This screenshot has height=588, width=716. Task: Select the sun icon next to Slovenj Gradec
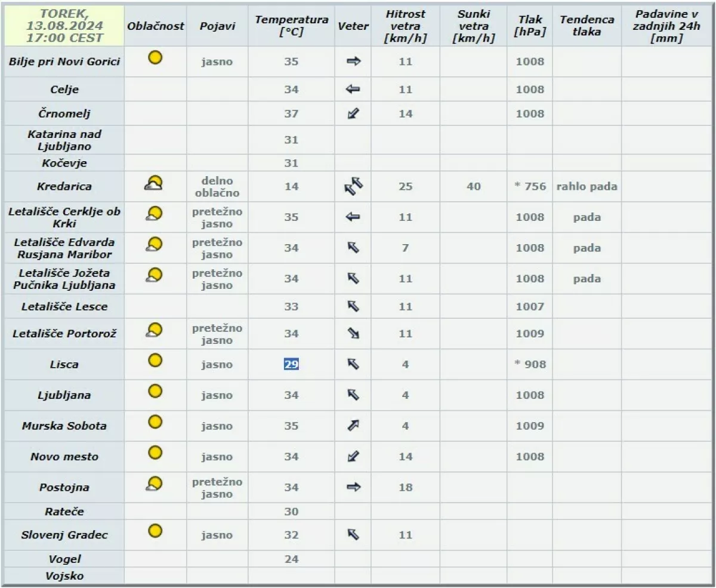coord(155,531)
